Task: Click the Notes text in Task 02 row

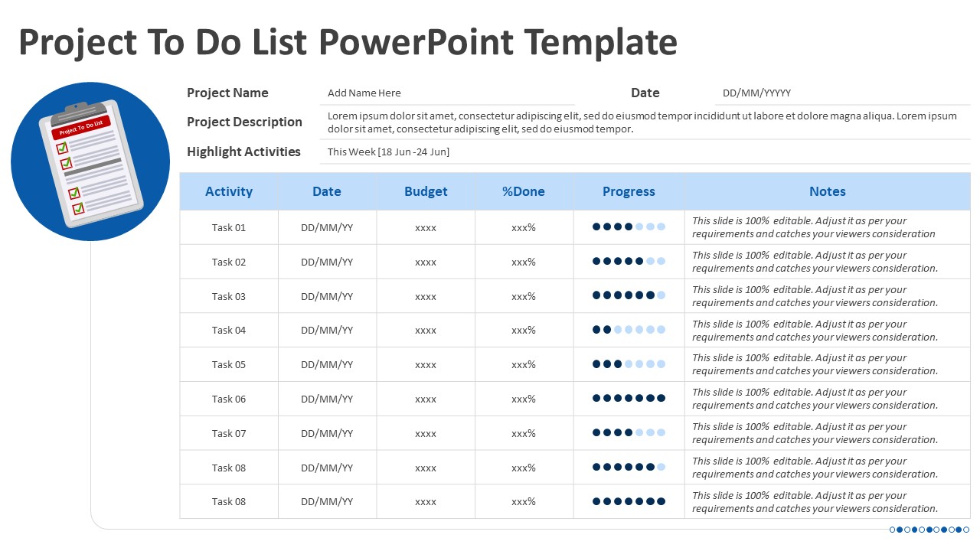Action: pos(815,262)
